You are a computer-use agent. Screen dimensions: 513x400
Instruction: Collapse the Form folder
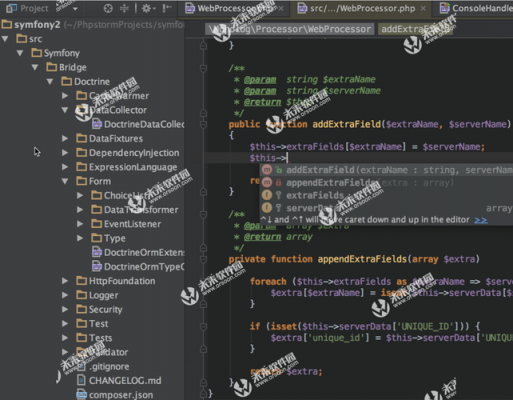pyautogui.click(x=65, y=181)
